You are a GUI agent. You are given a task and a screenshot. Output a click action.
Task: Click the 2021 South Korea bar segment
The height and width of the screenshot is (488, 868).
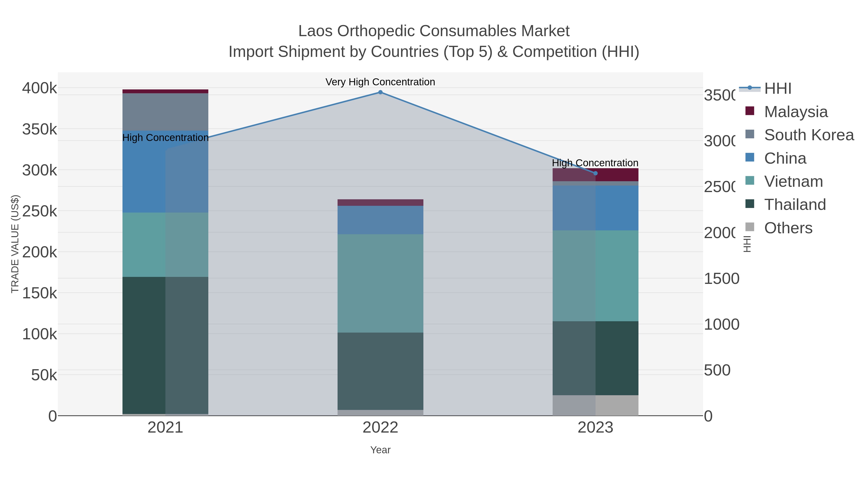click(165, 112)
